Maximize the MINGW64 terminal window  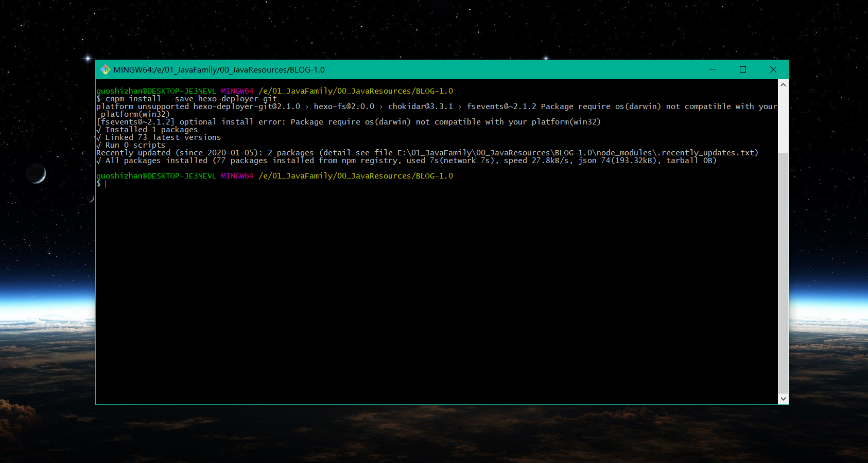coord(743,69)
